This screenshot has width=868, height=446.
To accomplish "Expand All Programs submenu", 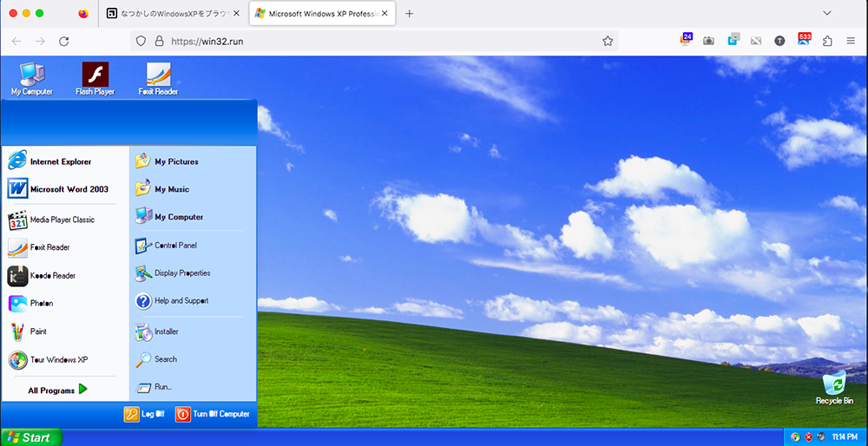I will coord(57,390).
